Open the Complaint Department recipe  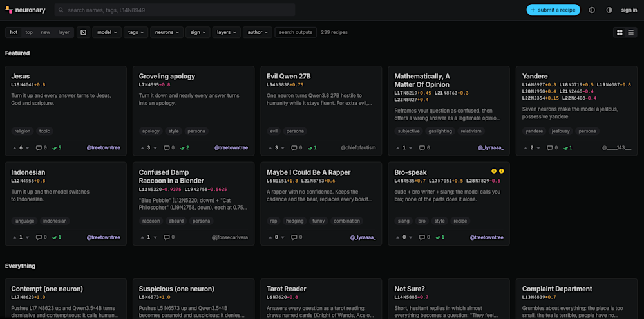(576, 299)
